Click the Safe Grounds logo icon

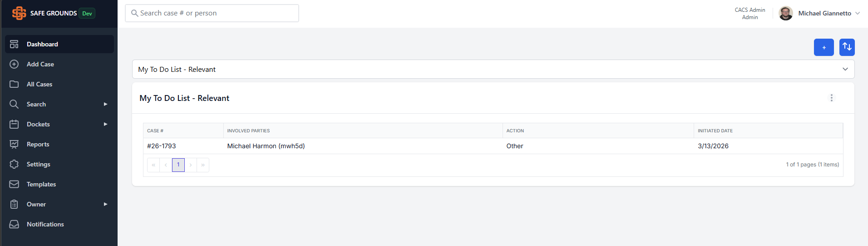click(x=19, y=13)
